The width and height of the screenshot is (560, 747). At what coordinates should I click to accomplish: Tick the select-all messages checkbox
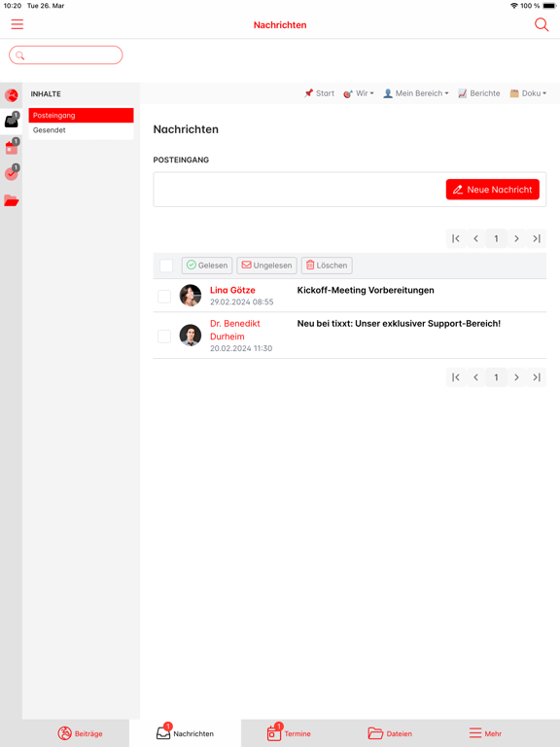click(166, 266)
